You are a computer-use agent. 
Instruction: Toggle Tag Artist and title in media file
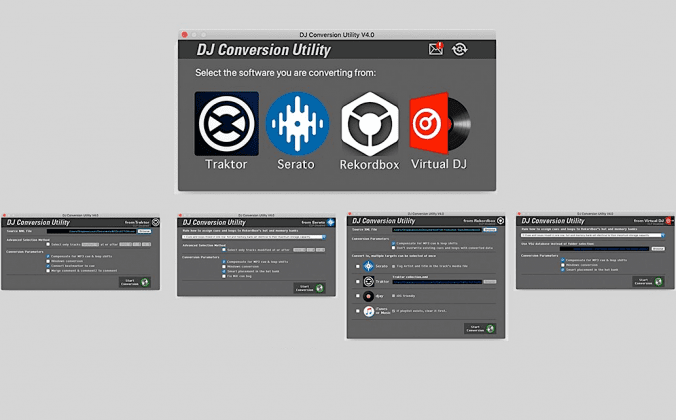click(x=394, y=266)
